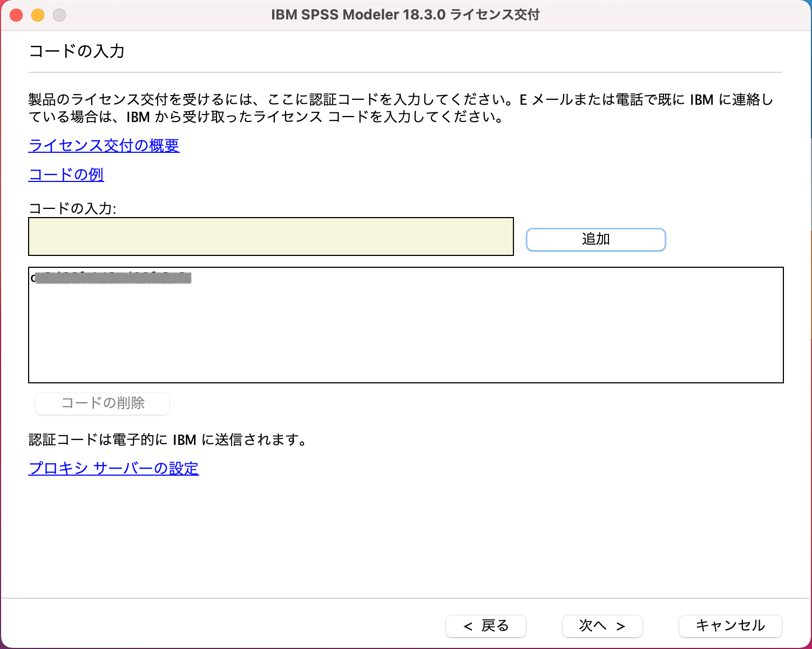The image size is (812, 649).
Task: Go back with the 戻る button
Action: pos(486,626)
